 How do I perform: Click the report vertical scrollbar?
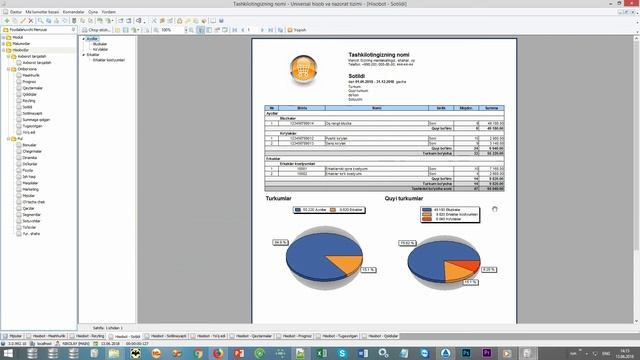coord(636,180)
